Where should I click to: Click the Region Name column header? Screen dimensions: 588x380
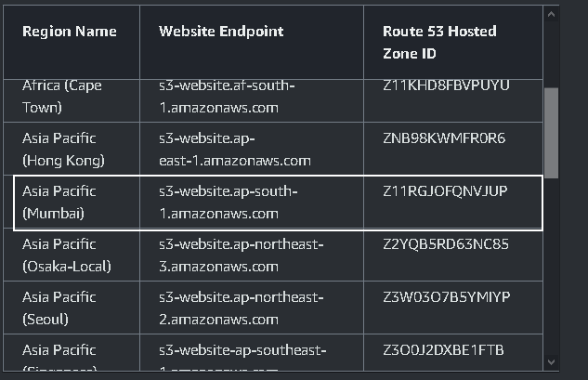(x=70, y=32)
